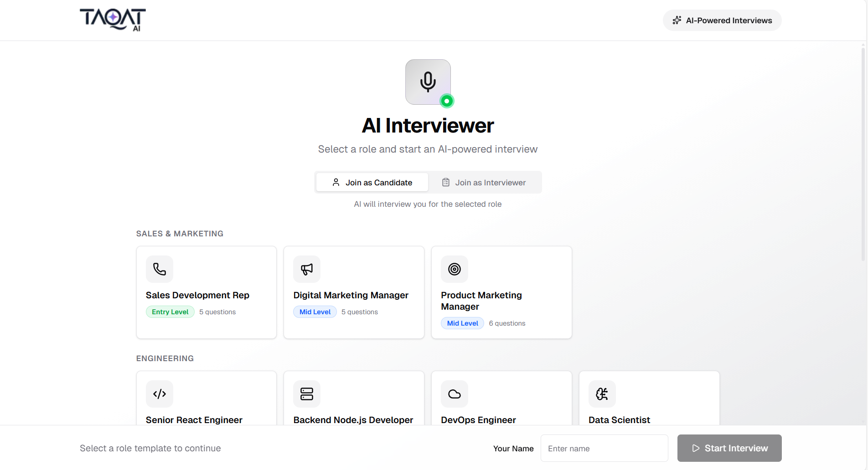This screenshot has width=868, height=470.
Task: Click the phone icon on Sales Development Rep card
Action: point(159,269)
